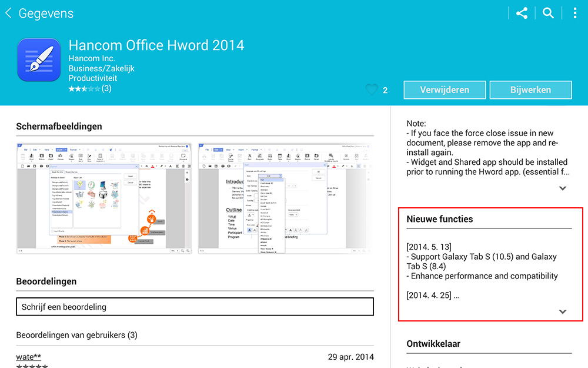This screenshot has height=368, width=588.
Task: Click the Bijwerken button
Action: point(530,90)
